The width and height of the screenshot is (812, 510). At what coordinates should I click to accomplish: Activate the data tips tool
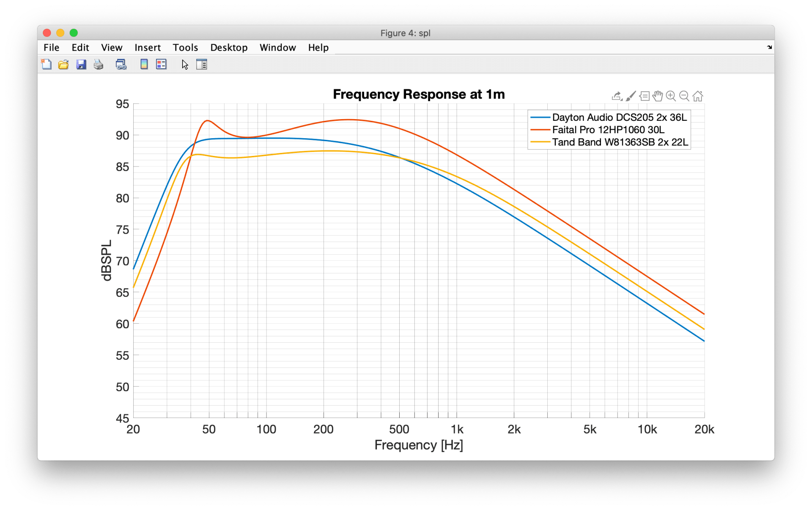tap(644, 96)
